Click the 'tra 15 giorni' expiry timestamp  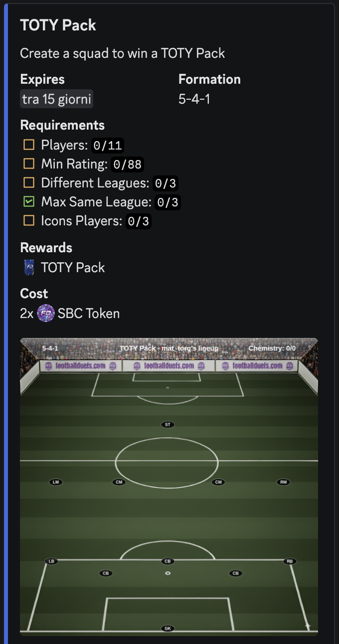point(56,98)
